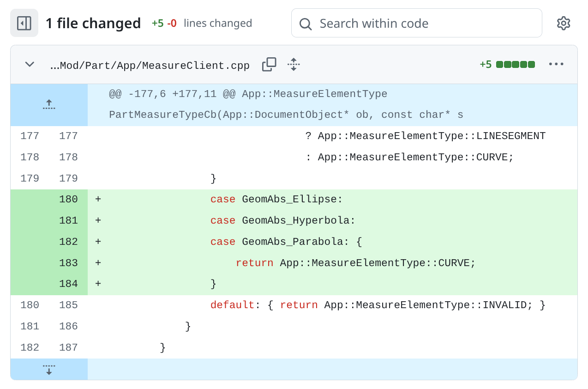Focus the Search within code field
The height and width of the screenshot is (389, 588).
[425, 23]
